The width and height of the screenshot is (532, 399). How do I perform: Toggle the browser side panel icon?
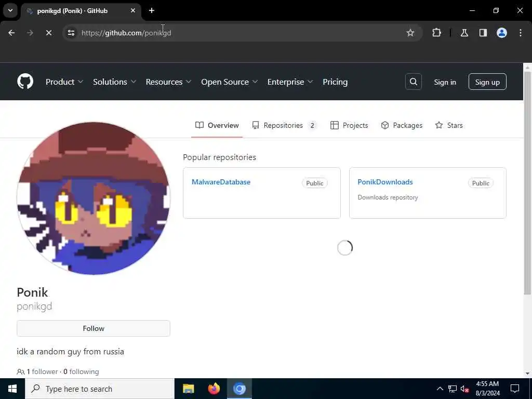pyautogui.click(x=483, y=33)
